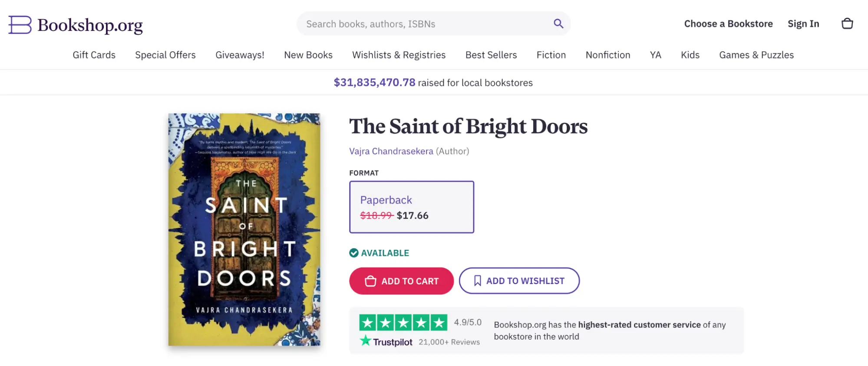The width and height of the screenshot is (868, 366).
Task: Open the Best Sellers menu item
Action: click(491, 55)
